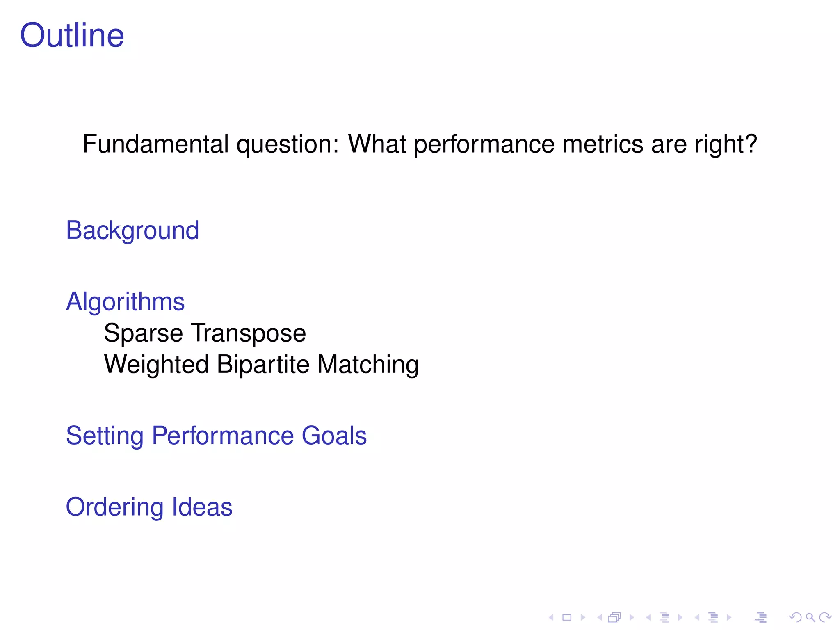Click the stacked frames icon
This screenshot has width=840, height=630.
pos(615,617)
